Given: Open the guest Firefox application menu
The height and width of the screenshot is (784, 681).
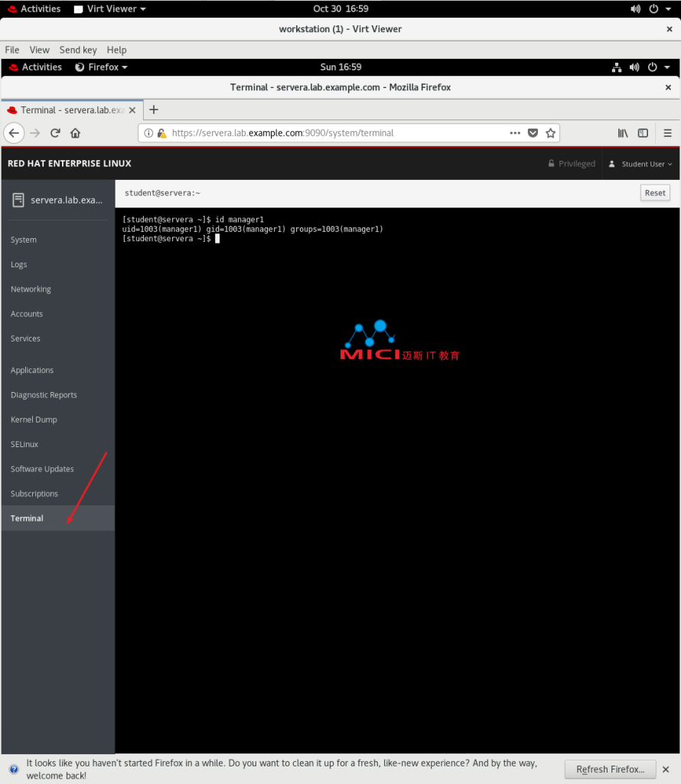Looking at the screenshot, I should (102, 67).
